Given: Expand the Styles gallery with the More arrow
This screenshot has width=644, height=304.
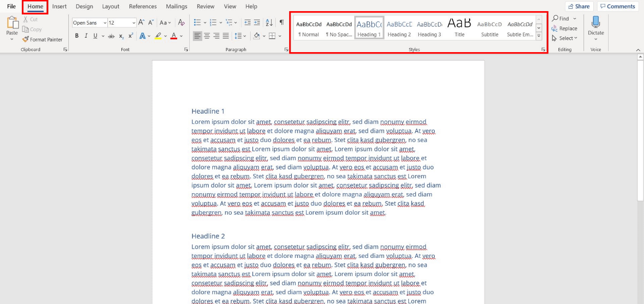Looking at the screenshot, I should 539,35.
